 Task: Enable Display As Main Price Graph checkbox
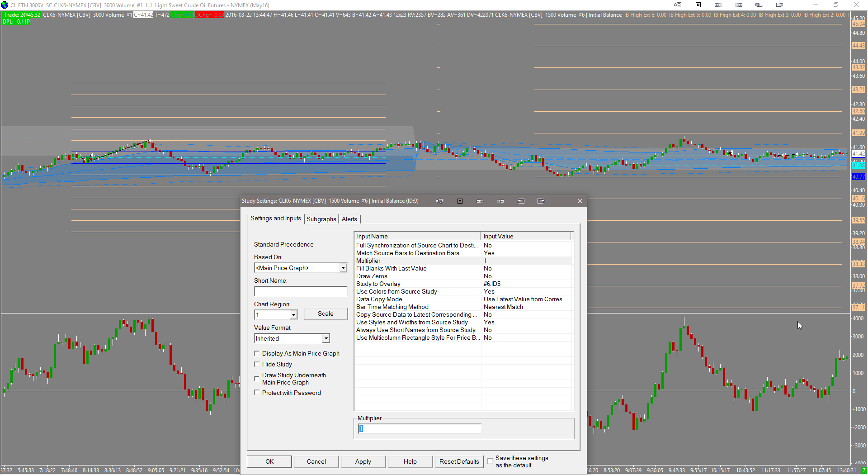click(x=257, y=353)
